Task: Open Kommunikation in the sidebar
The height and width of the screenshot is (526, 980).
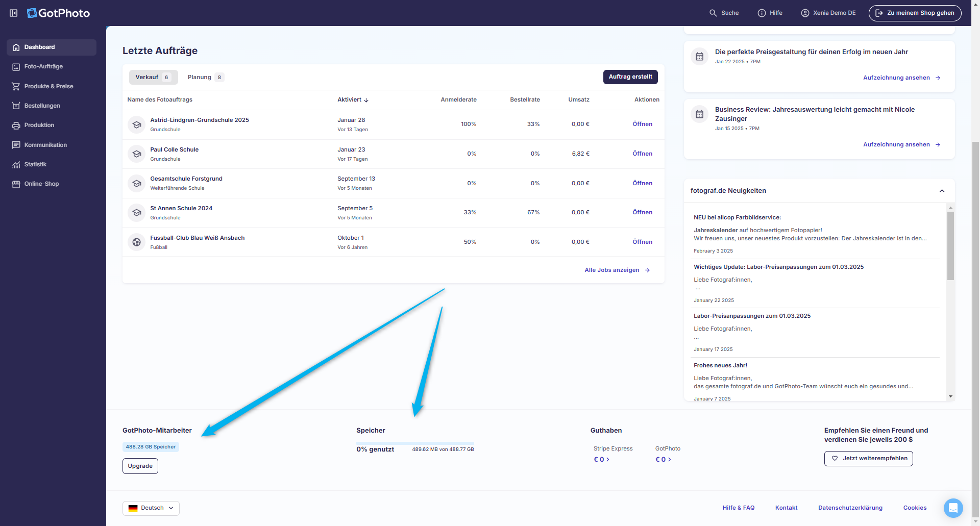Action: pyautogui.click(x=45, y=145)
